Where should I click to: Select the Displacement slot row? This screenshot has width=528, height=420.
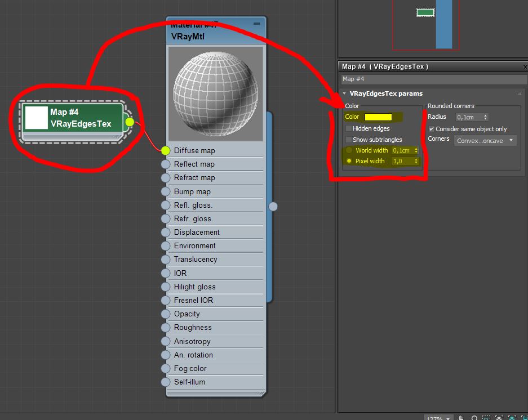(215, 232)
